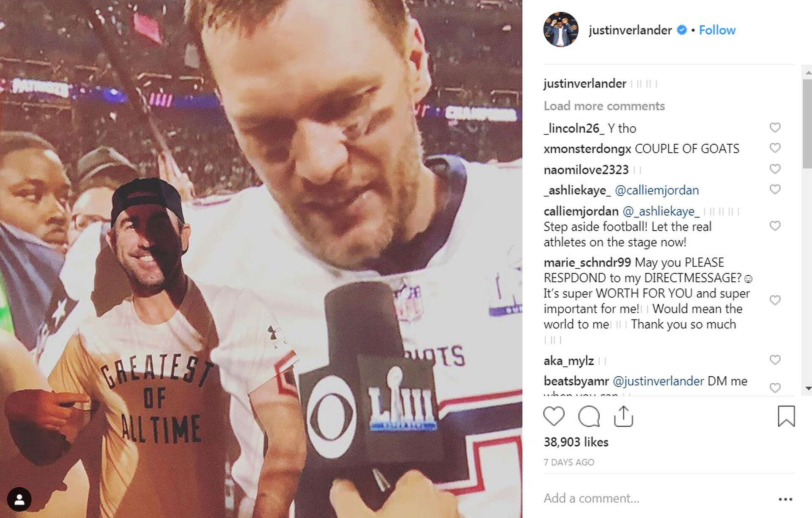Like the xmonsterdongx COUPLE OF GOATS comment
812x518 pixels.
tap(775, 148)
